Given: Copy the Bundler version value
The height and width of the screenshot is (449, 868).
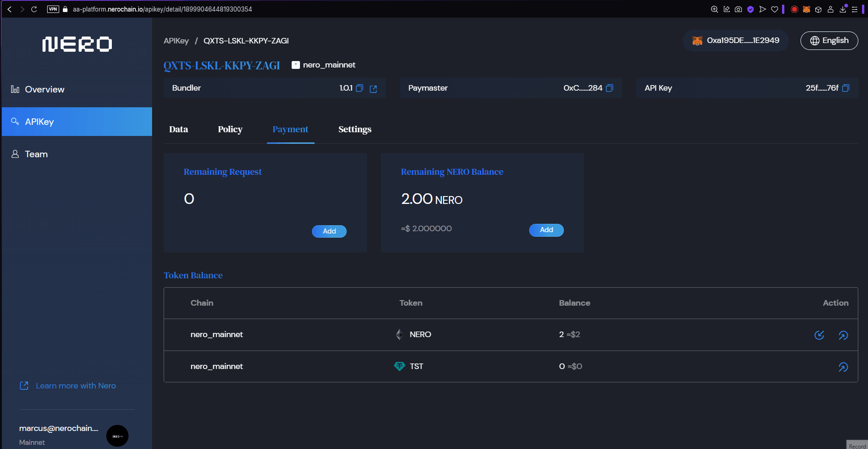Looking at the screenshot, I should tap(359, 88).
